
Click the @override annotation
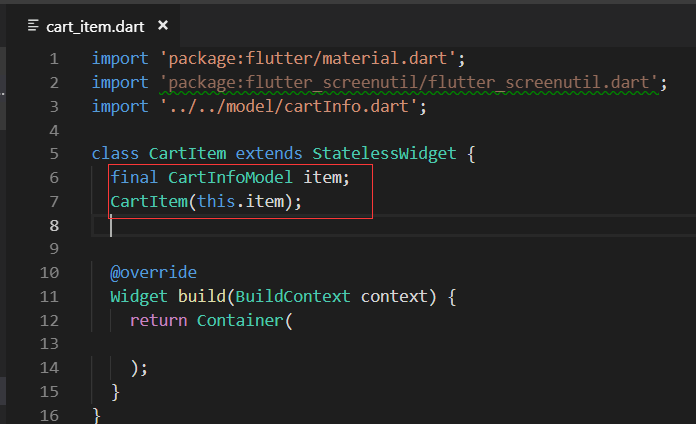154,273
